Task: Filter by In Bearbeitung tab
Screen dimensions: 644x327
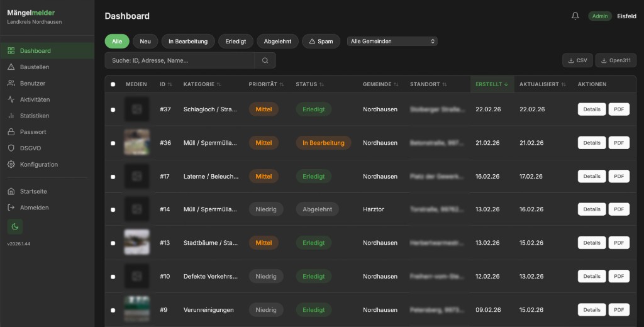Action: point(187,42)
